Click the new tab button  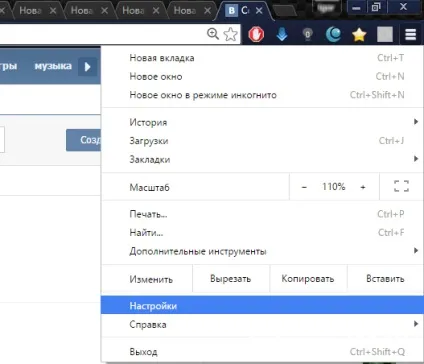[284, 11]
